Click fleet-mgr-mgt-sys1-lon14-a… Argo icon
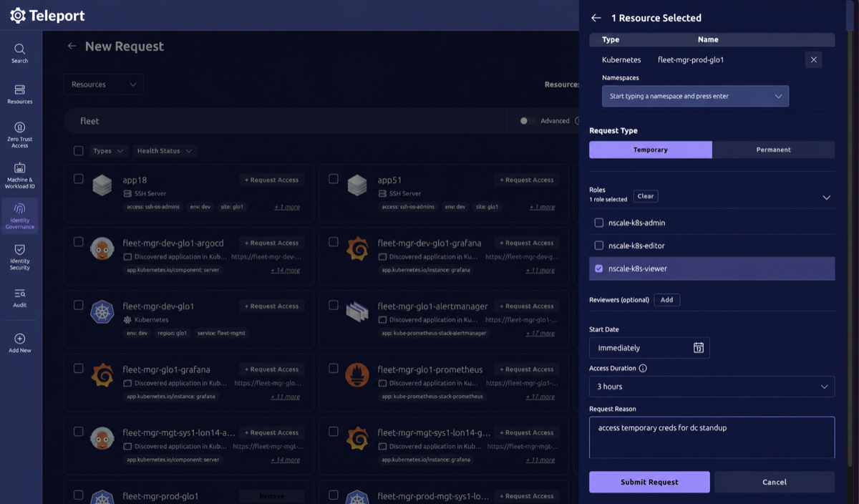This screenshot has width=859, height=504. [102, 438]
